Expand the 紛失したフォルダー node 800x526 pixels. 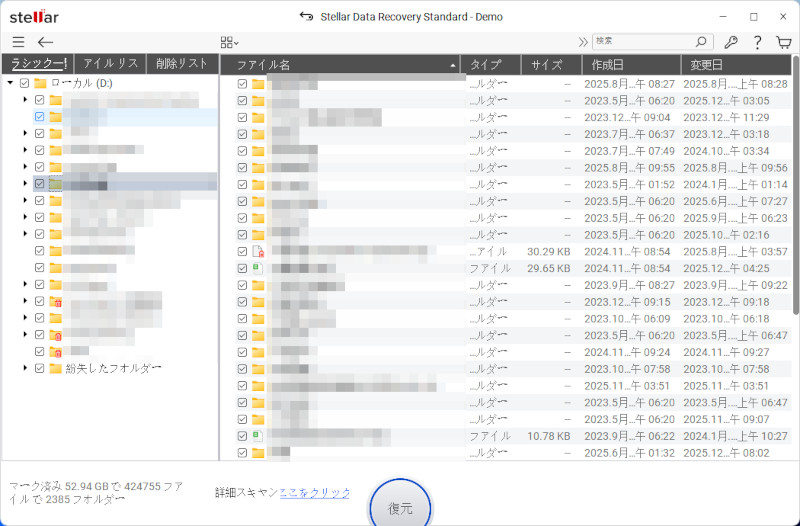click(25, 368)
